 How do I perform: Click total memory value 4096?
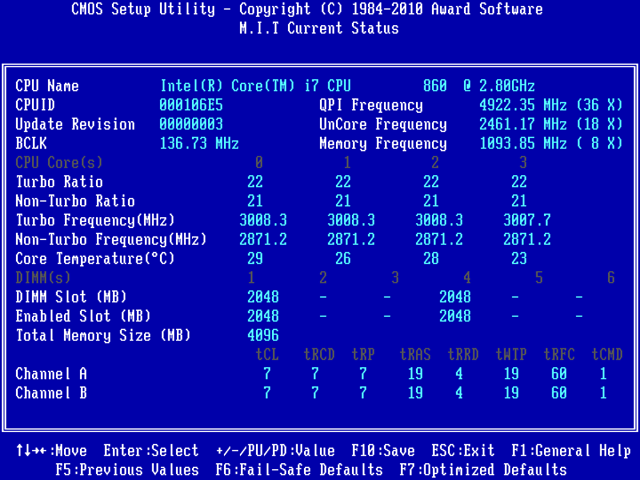point(263,335)
